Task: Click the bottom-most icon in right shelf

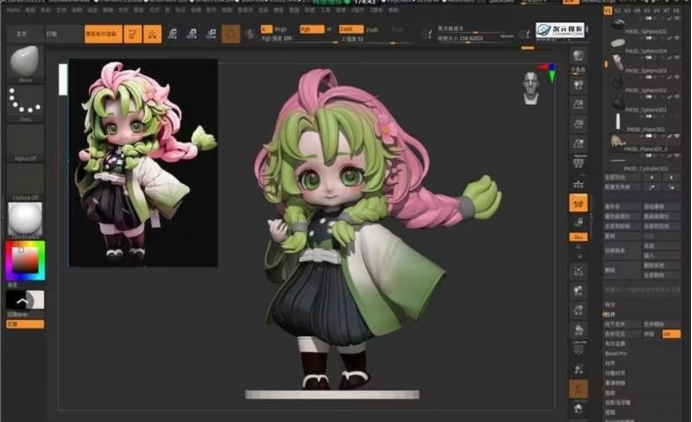Action: click(578, 409)
